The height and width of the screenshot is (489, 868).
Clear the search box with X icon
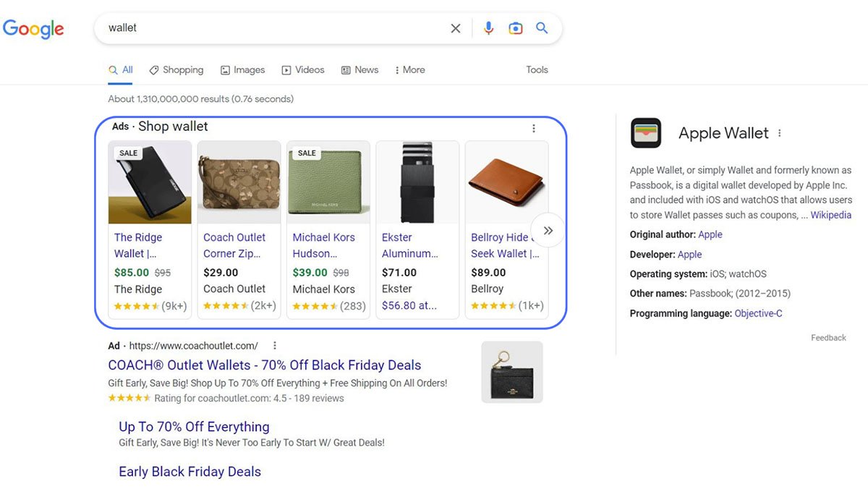pyautogui.click(x=456, y=28)
